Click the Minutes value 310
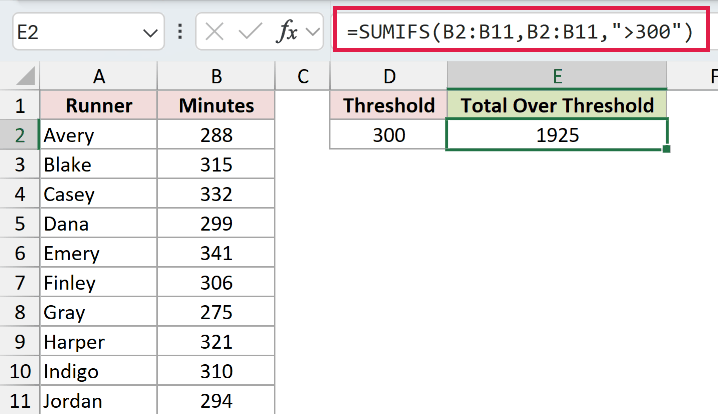Screen dimensions: 718x414 click(x=216, y=371)
